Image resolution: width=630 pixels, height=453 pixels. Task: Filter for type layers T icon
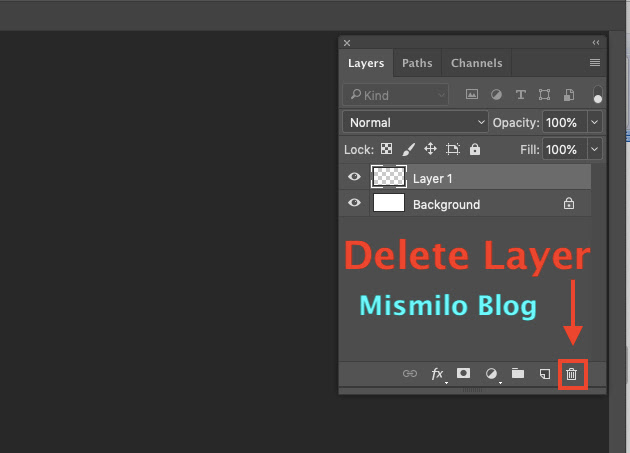point(521,95)
